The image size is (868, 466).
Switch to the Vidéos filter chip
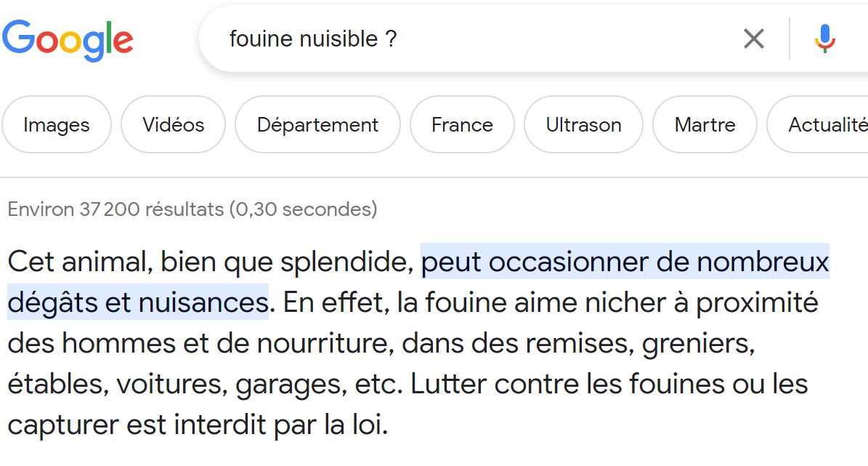point(173,124)
